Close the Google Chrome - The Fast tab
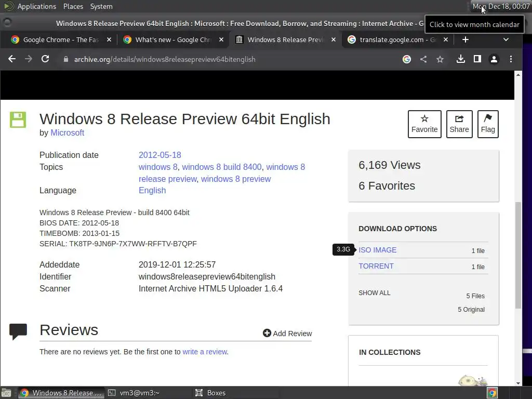This screenshot has width=532, height=399. (109, 39)
